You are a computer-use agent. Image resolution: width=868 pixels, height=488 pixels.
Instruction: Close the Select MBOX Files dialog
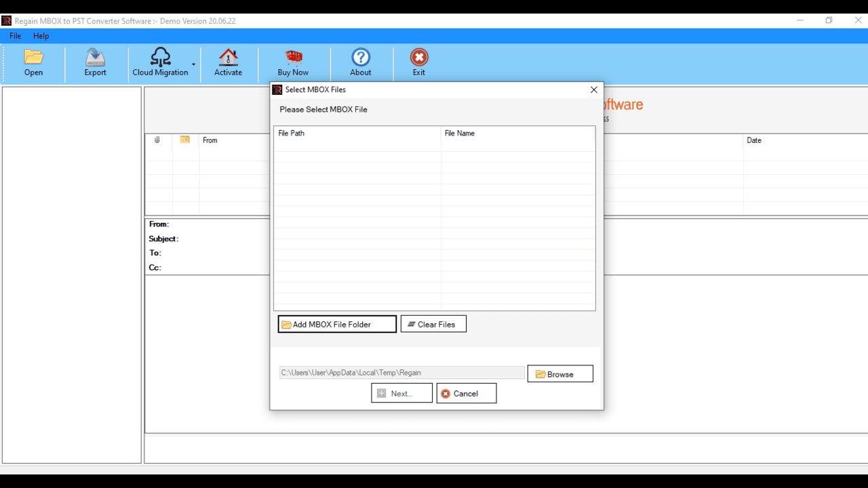coord(594,89)
